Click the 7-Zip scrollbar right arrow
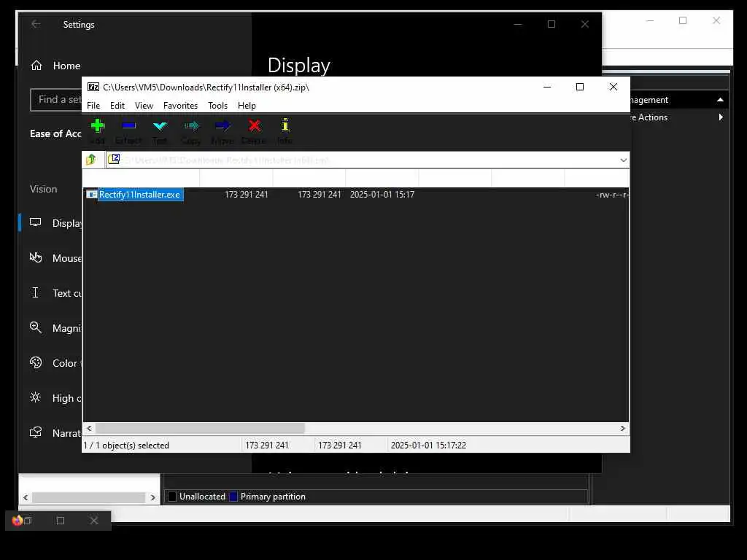 pos(623,428)
